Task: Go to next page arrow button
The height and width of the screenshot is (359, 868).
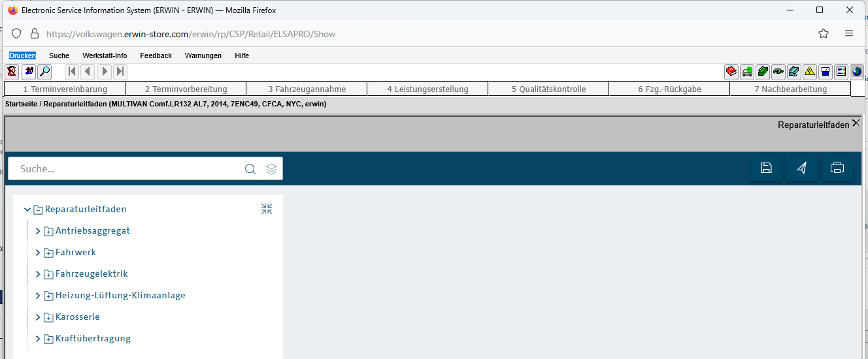Action: (x=105, y=72)
